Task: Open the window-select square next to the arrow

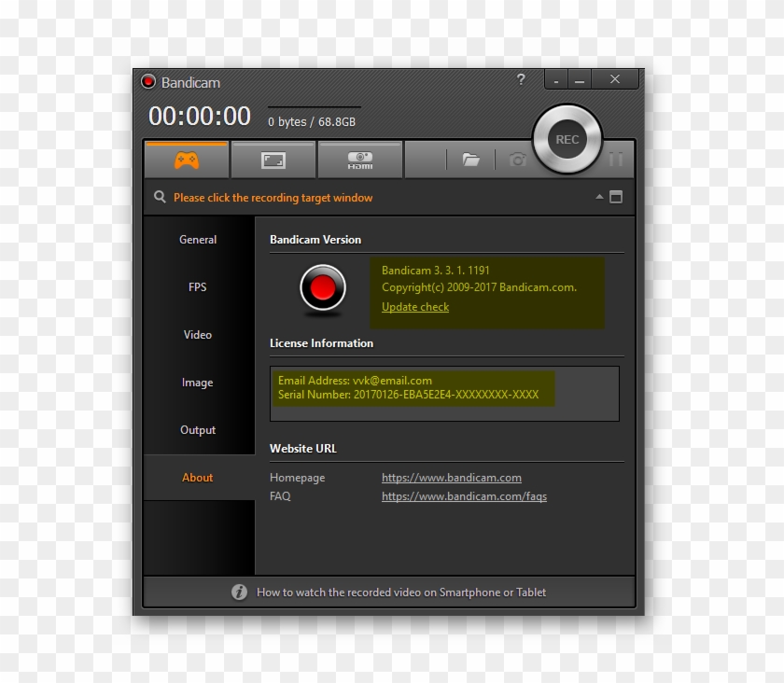Action: click(x=615, y=197)
